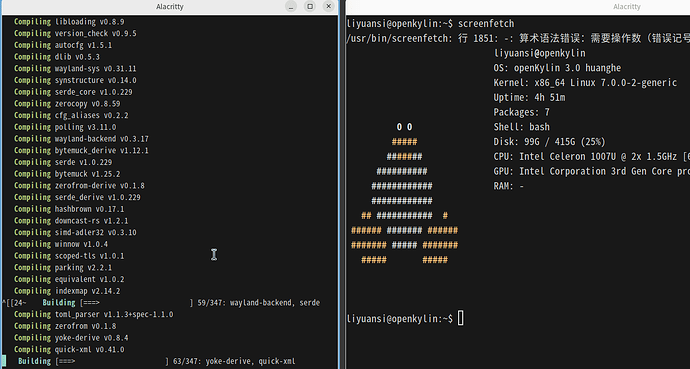This screenshot has width=690, height=369.
Task: Click the right Alacritty window title
Action: (627, 7)
